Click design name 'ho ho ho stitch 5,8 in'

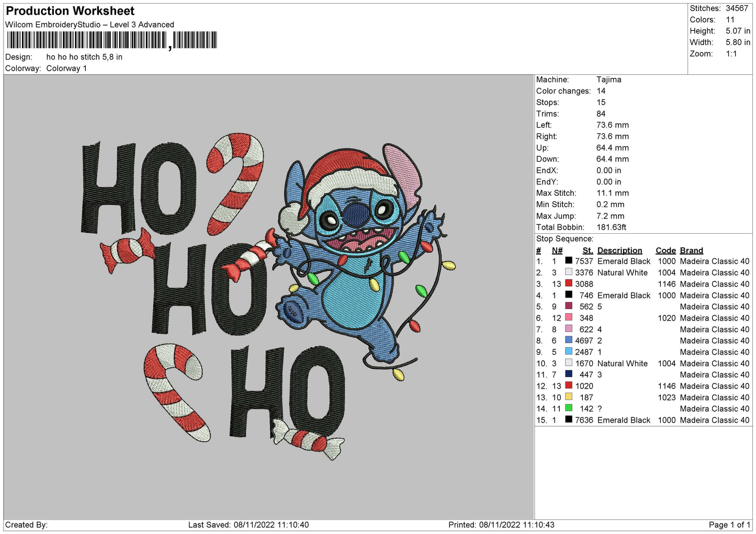[84, 57]
